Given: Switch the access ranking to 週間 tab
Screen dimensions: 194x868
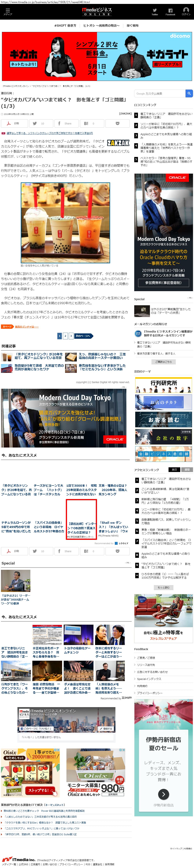Looking at the screenshot, I should click(187, 469).
